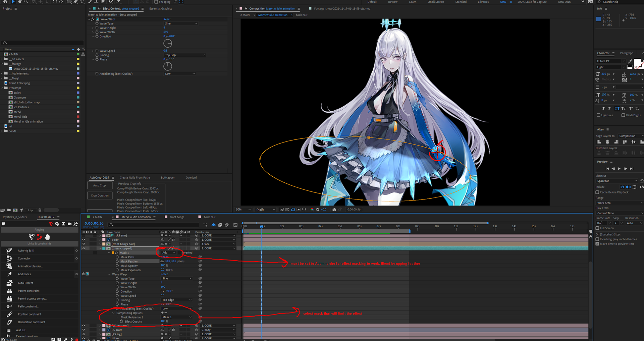This screenshot has height=341, width=644.
Task: Select the Hand tool in toolbar
Action: click(20, 2)
